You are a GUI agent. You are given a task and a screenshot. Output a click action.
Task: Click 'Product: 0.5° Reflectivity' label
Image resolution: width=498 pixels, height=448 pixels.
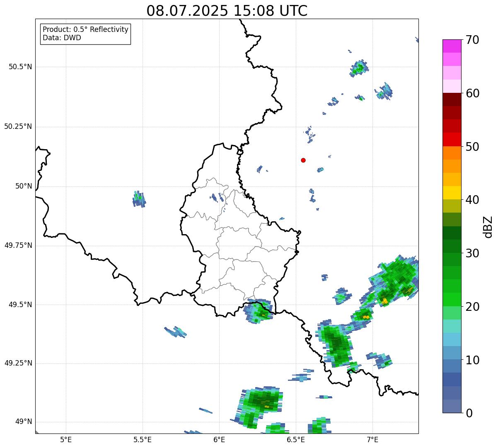(85, 29)
